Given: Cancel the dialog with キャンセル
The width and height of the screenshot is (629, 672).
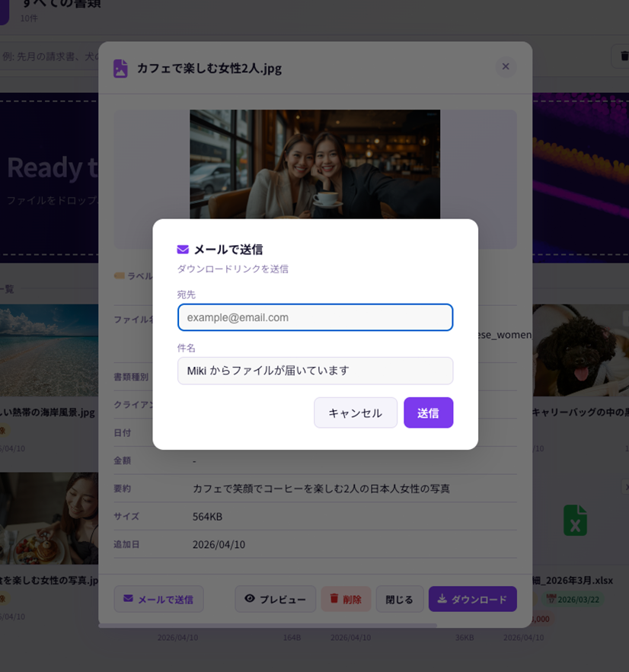Looking at the screenshot, I should [x=355, y=412].
